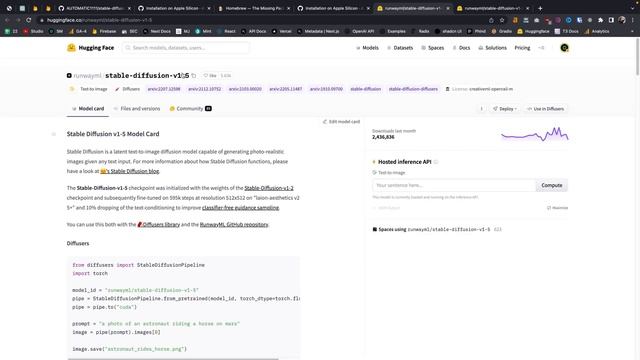
Task: Open the Next Docs bookmark
Action: pos(157,31)
